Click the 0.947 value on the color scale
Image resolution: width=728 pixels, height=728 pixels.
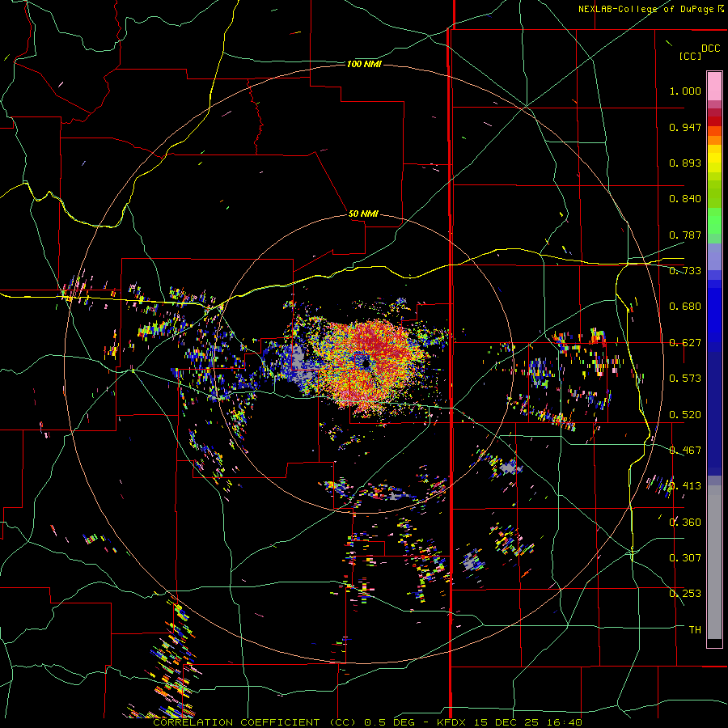point(685,127)
